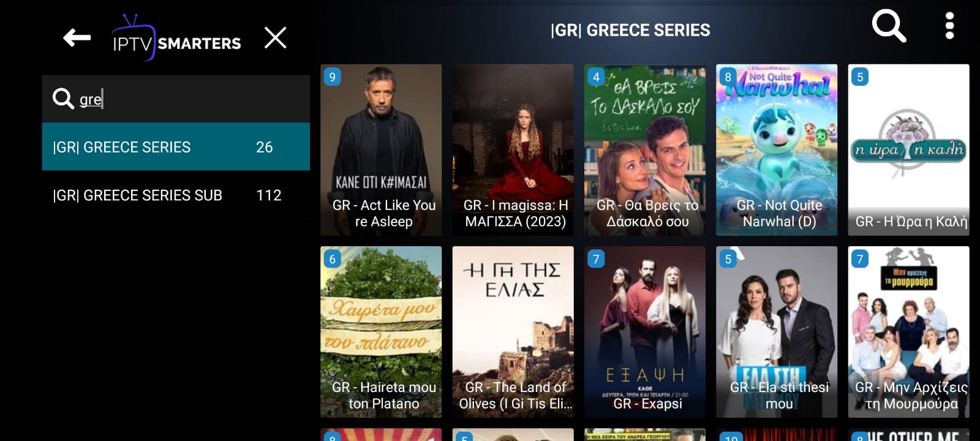Open GR - Ela sti thesi mou
The image size is (980, 441).
[x=777, y=332]
